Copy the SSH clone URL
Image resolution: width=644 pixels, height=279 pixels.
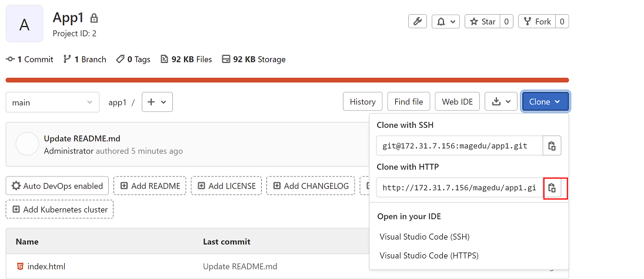[x=552, y=146]
